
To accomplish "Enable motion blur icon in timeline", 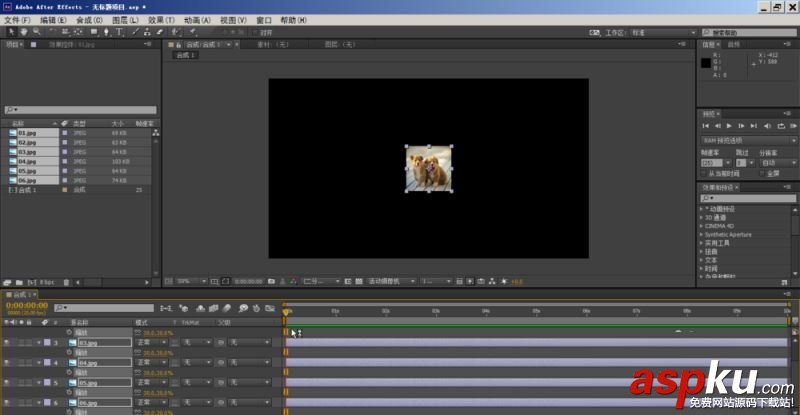I will pyautogui.click(x=227, y=308).
